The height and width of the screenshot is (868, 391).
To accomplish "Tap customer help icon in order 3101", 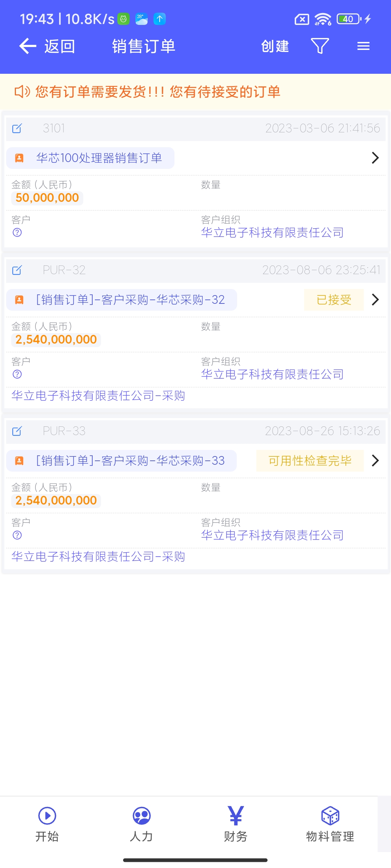I will pyautogui.click(x=17, y=233).
